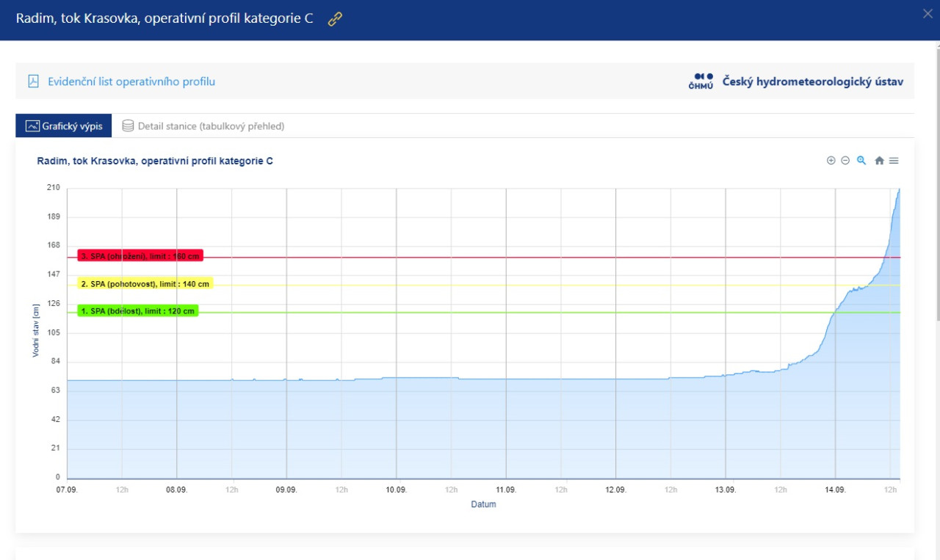Zoom out on the chart

[x=845, y=161]
